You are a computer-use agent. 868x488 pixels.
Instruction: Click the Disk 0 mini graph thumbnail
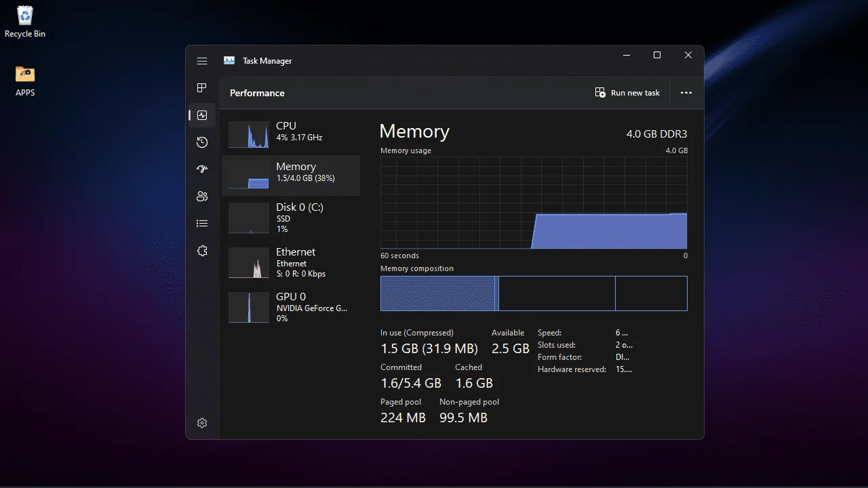[x=249, y=218]
